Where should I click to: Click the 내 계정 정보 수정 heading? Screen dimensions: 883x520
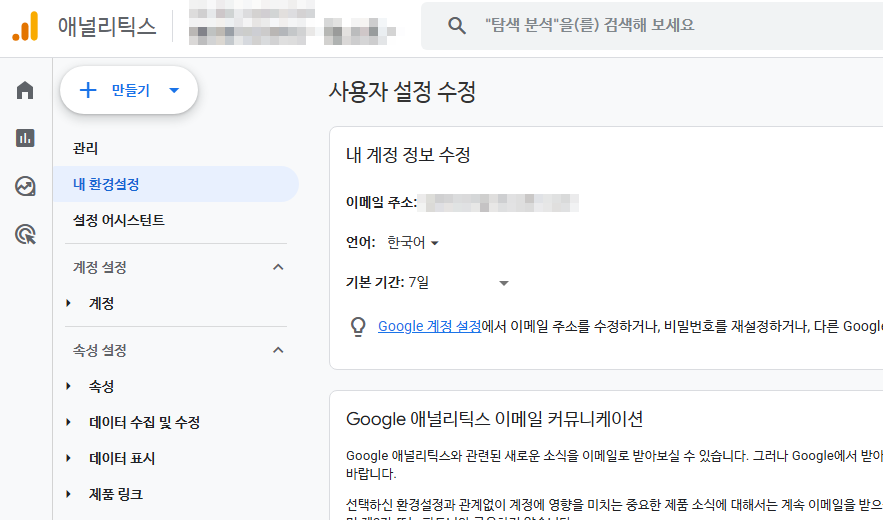pyautogui.click(x=408, y=155)
